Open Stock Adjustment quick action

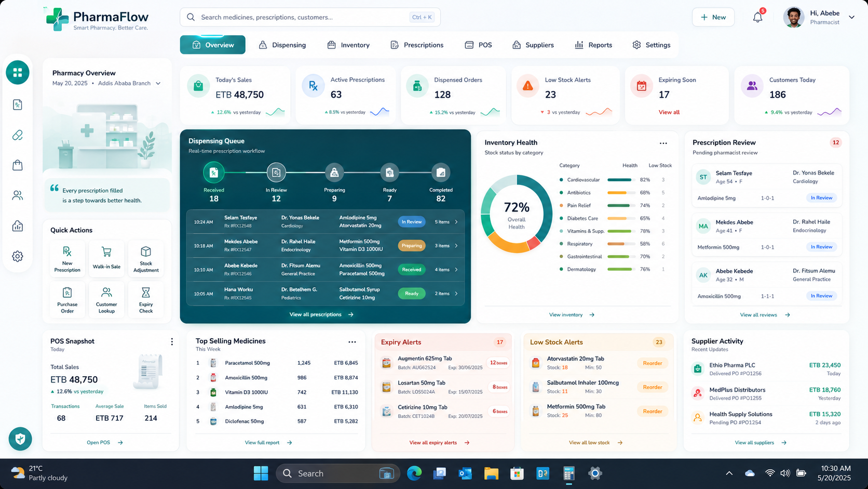click(146, 259)
